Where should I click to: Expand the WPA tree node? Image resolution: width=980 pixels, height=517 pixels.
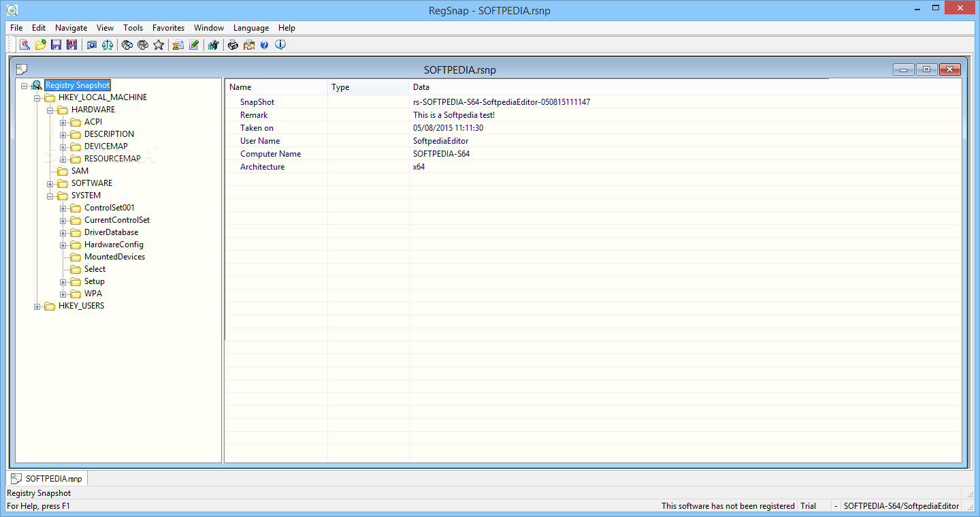pos(63,294)
